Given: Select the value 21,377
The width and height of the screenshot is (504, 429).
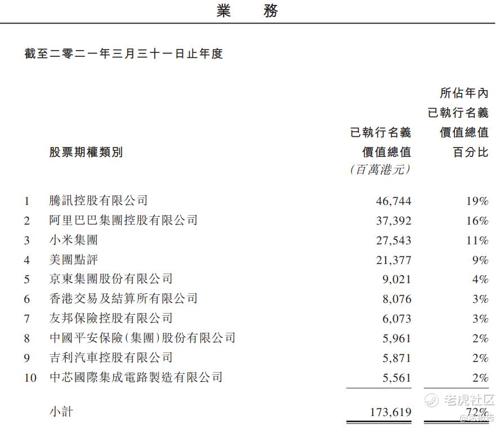Looking at the screenshot, I should (x=394, y=260).
